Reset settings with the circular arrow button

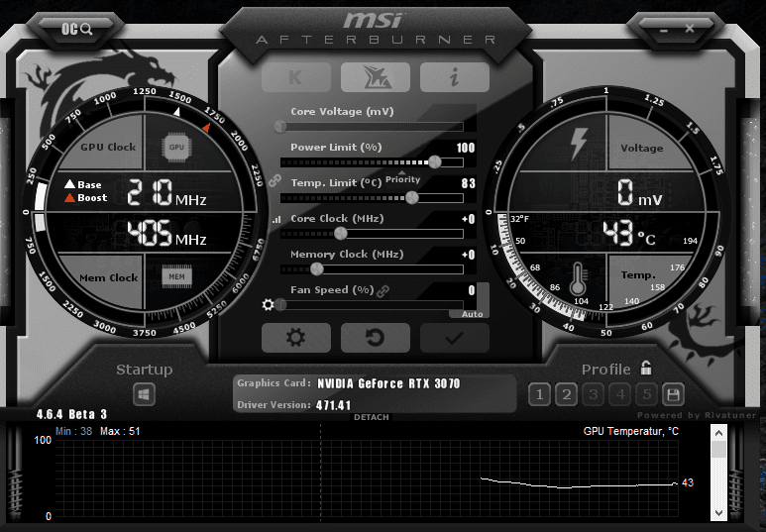click(376, 338)
